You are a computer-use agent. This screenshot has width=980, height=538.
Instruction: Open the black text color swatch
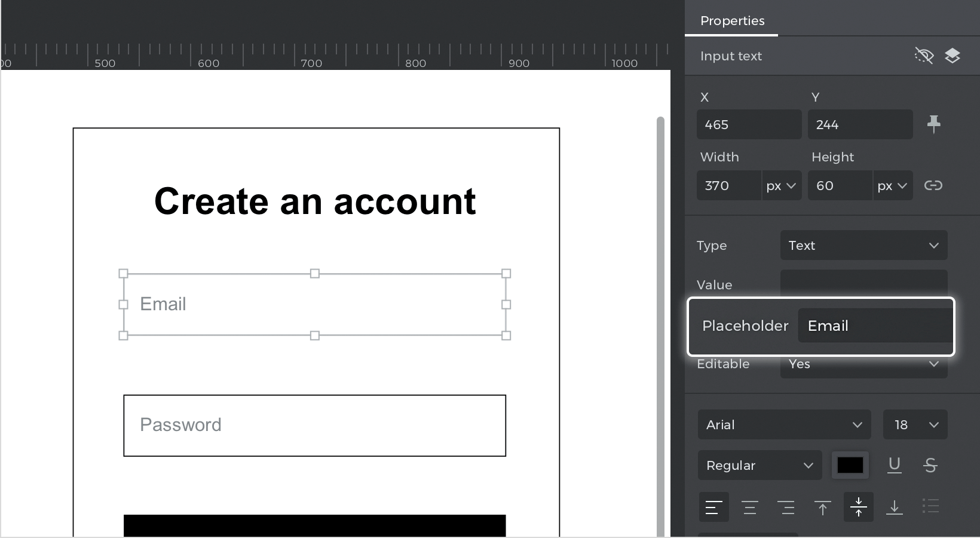pyautogui.click(x=850, y=465)
